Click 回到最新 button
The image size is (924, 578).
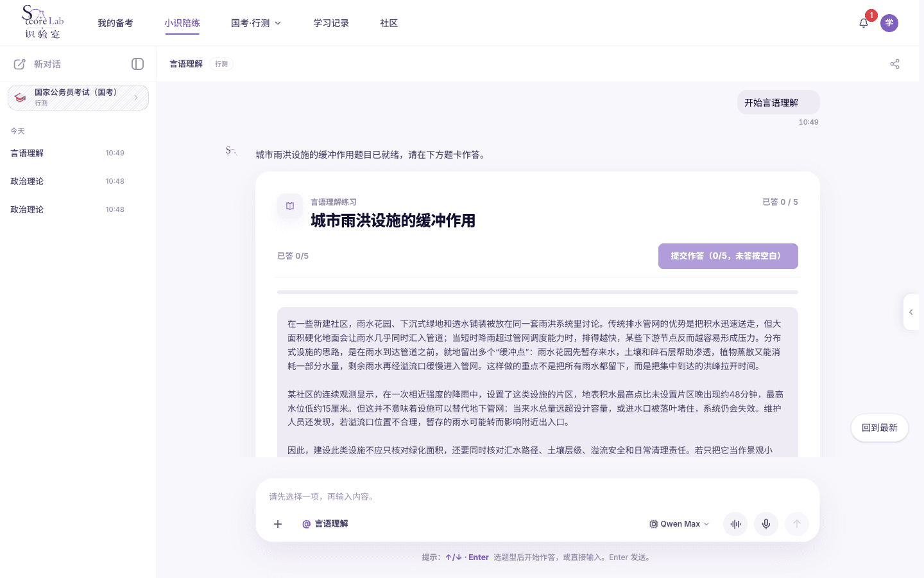coord(880,428)
